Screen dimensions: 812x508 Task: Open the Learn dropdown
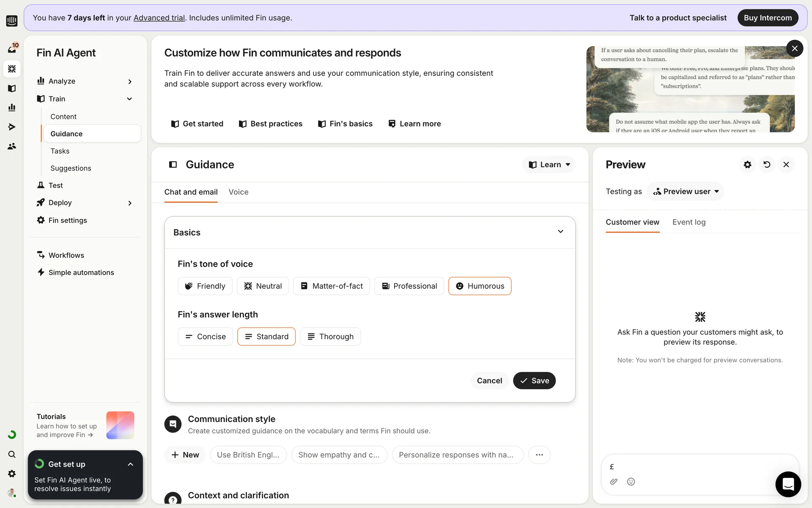pos(549,165)
